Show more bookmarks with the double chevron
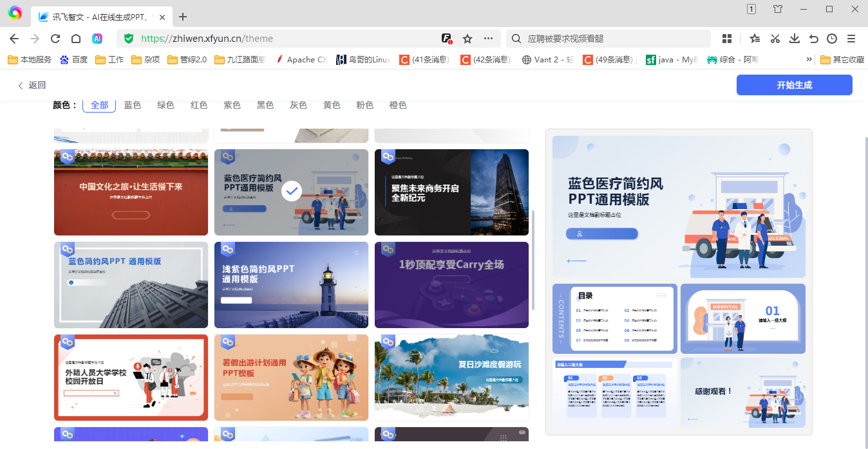The image size is (868, 449). coord(809,59)
